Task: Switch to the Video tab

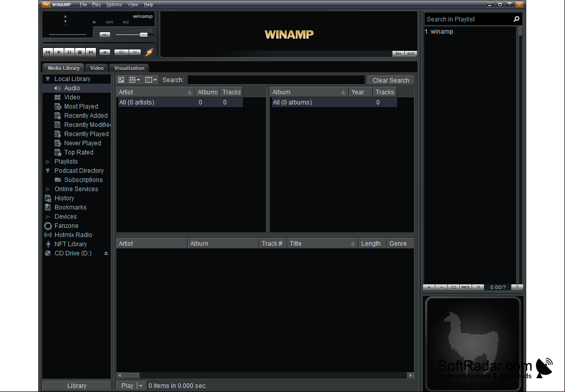Action: (x=96, y=68)
